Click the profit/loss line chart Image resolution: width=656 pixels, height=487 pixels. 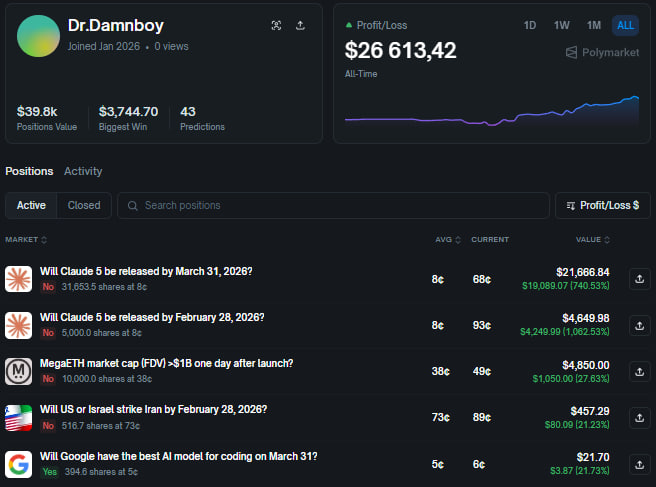point(492,112)
